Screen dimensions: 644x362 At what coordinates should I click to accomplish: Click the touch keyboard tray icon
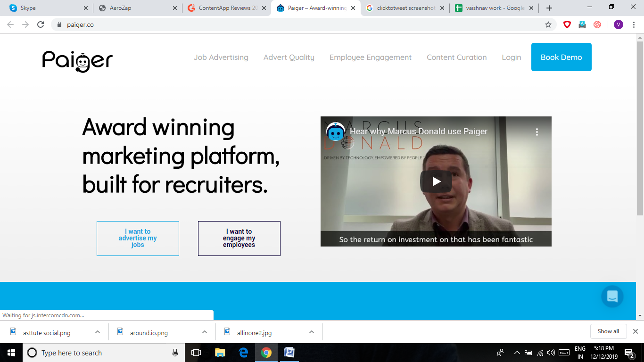pyautogui.click(x=563, y=353)
